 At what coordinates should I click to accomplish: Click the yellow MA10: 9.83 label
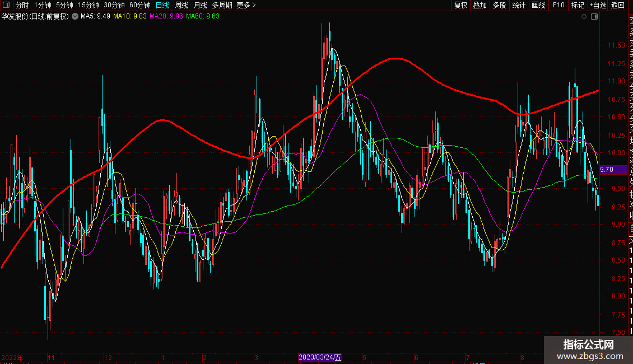(x=130, y=16)
